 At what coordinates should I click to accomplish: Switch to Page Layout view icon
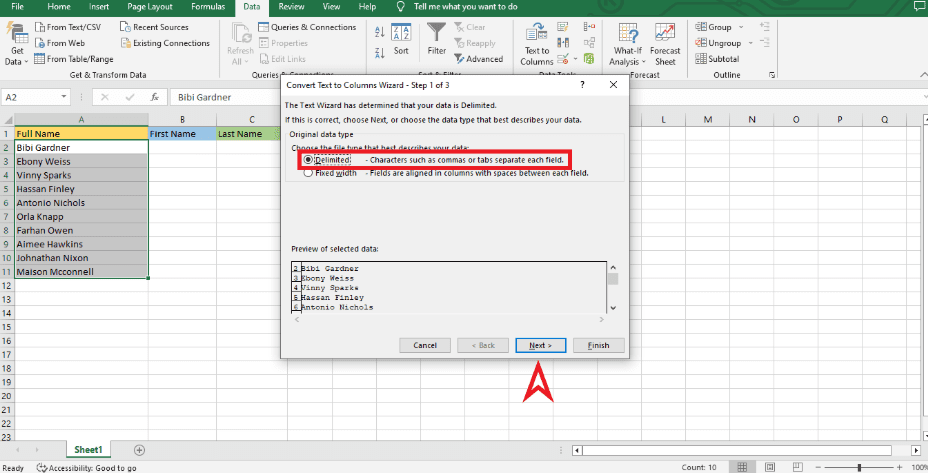[x=769, y=467]
